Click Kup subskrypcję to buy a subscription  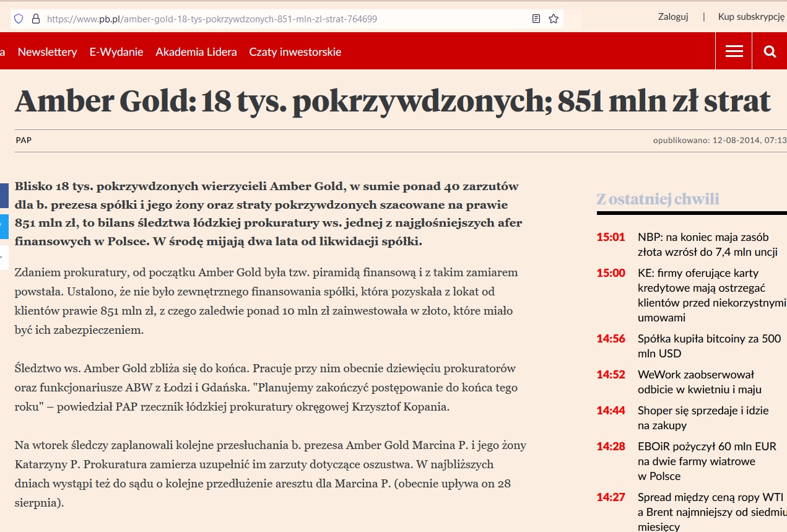[x=750, y=17]
